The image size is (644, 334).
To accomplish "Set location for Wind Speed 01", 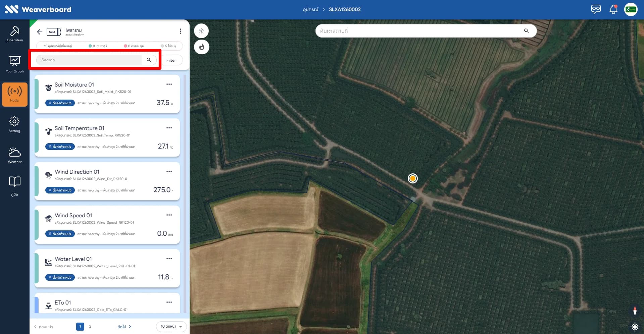I will coord(60,234).
